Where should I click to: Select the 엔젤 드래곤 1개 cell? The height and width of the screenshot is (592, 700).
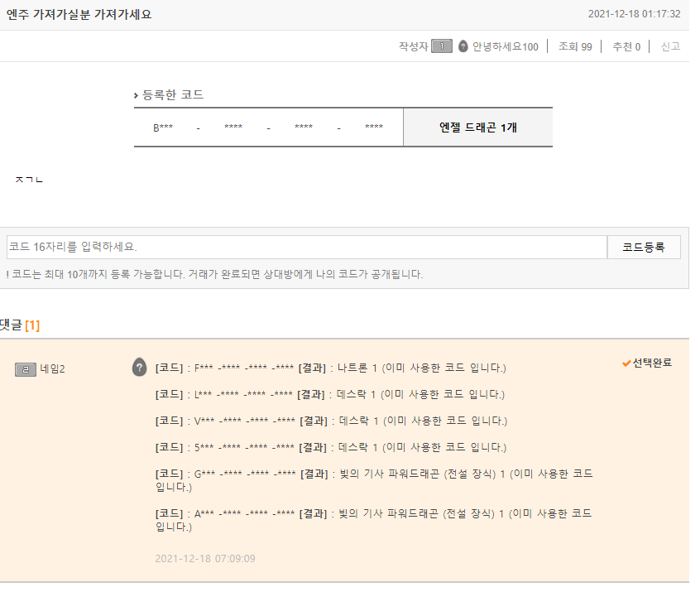point(477,128)
